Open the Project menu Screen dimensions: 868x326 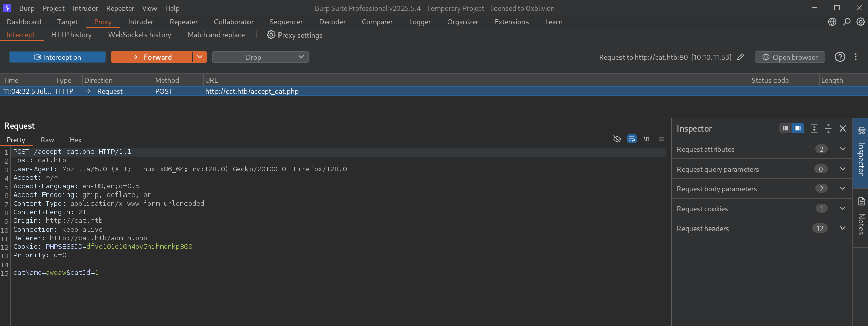[x=53, y=8]
